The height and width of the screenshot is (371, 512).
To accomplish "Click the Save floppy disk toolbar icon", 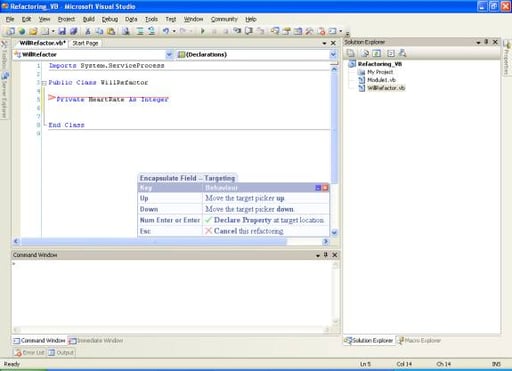I will click(x=62, y=31).
